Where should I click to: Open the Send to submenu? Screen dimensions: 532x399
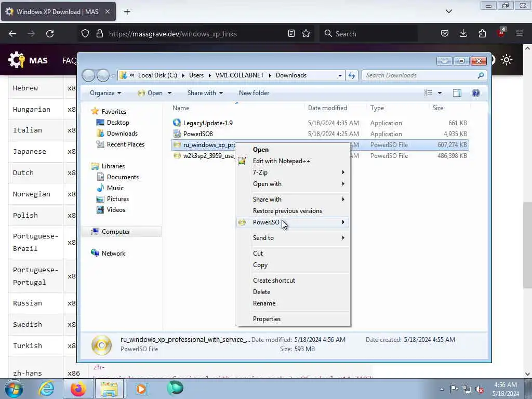coord(293,238)
